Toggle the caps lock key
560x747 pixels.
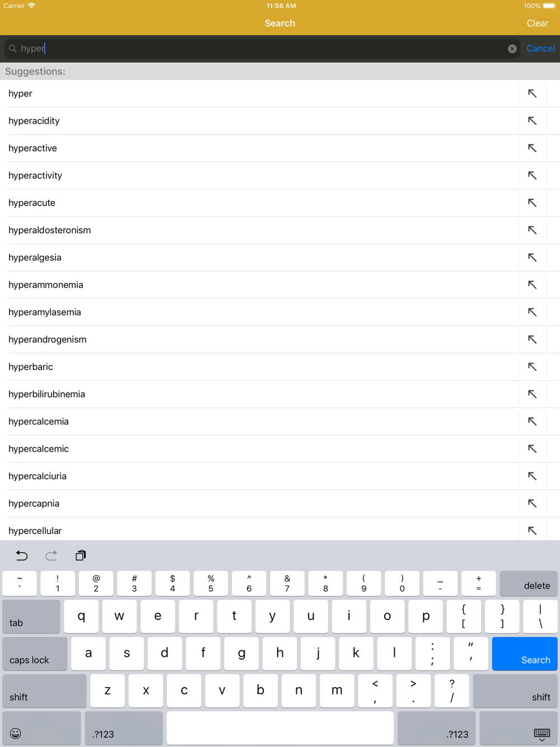point(35,654)
